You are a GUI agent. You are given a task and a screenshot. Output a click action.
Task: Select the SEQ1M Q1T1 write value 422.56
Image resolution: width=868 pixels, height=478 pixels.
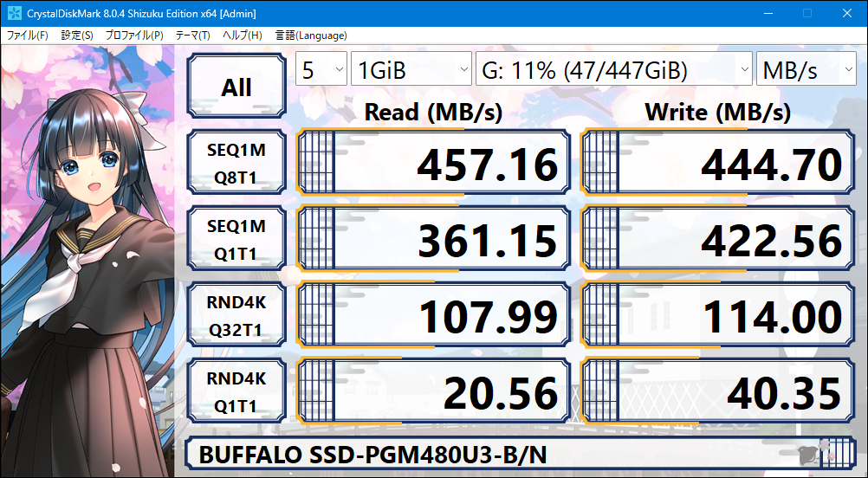(x=718, y=239)
